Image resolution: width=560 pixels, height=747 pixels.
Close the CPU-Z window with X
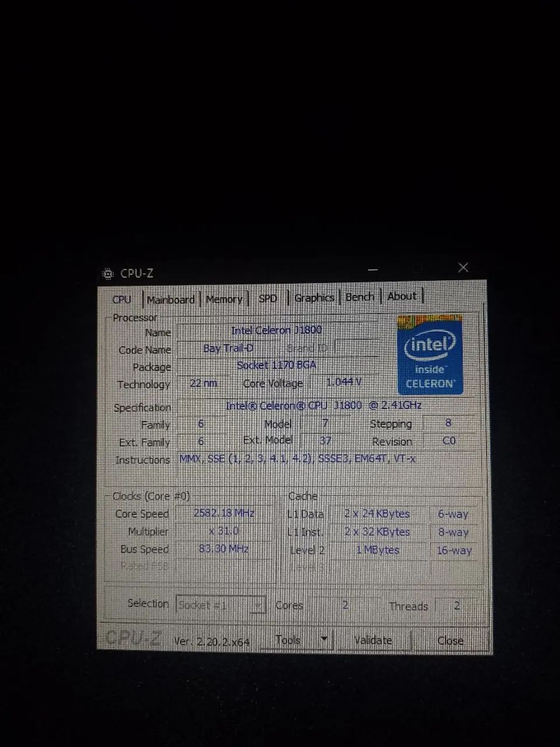(x=463, y=267)
